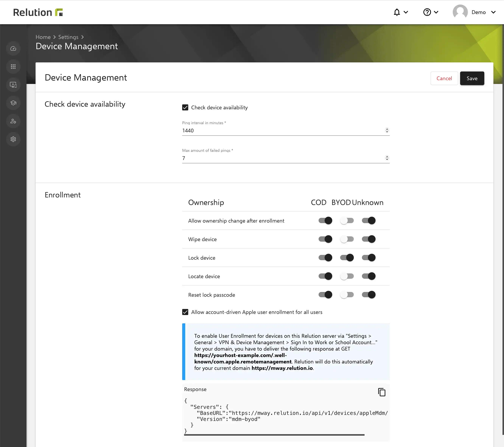This screenshot has width=504, height=447.
Task: Click the Enrollment section heading
Action: (x=63, y=195)
